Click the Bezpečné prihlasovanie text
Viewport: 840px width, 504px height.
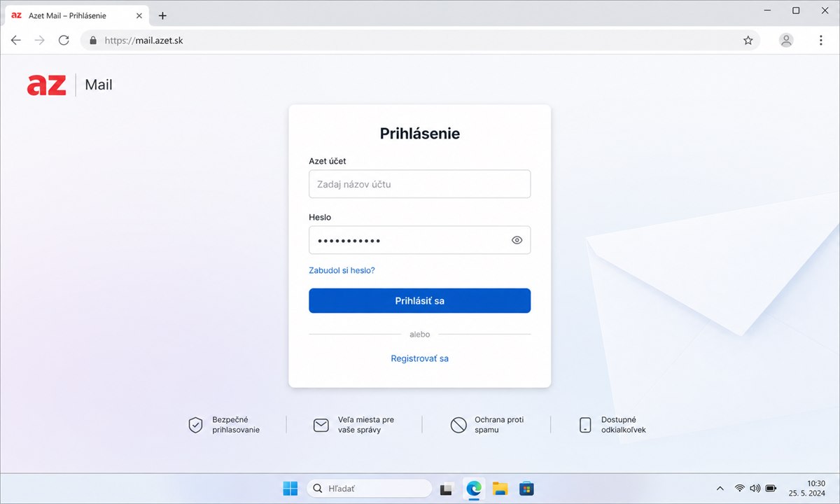(236, 425)
